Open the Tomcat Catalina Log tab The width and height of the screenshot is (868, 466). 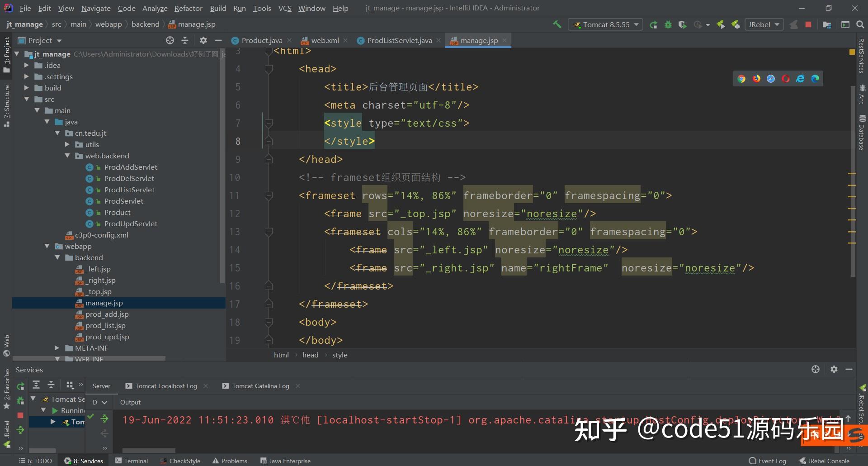pyautogui.click(x=260, y=386)
